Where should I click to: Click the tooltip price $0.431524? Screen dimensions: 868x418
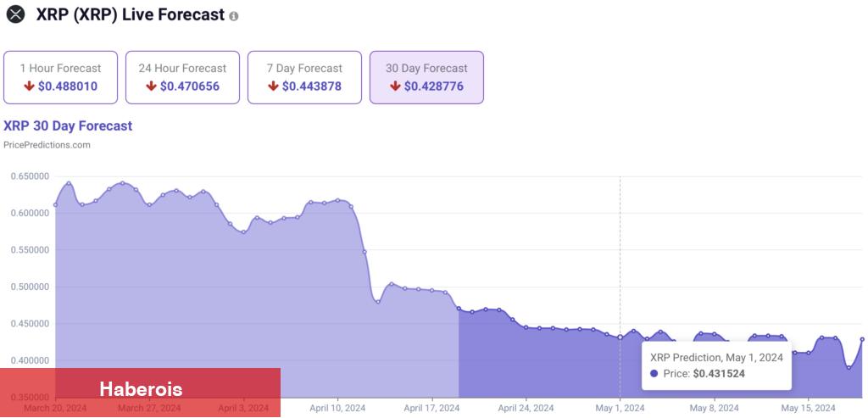[x=719, y=374]
